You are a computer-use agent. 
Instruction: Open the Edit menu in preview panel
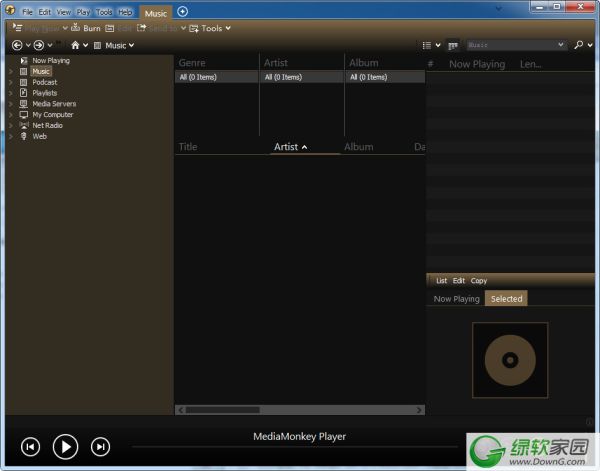tap(458, 280)
